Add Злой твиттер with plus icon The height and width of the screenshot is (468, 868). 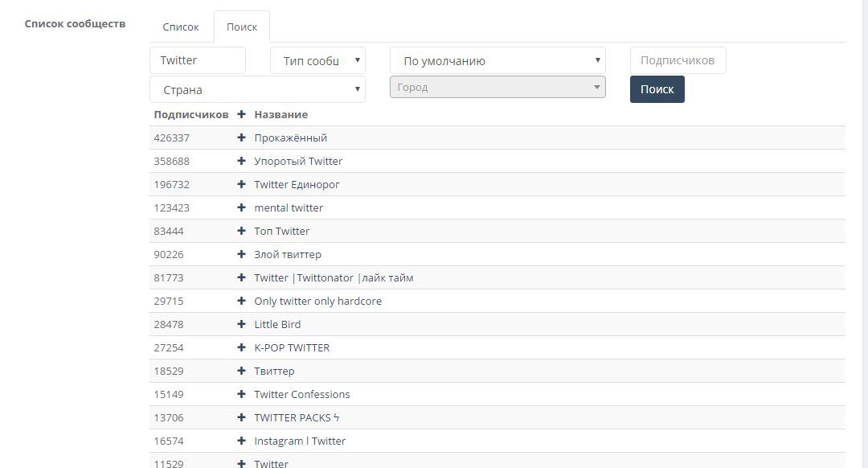[x=241, y=253]
